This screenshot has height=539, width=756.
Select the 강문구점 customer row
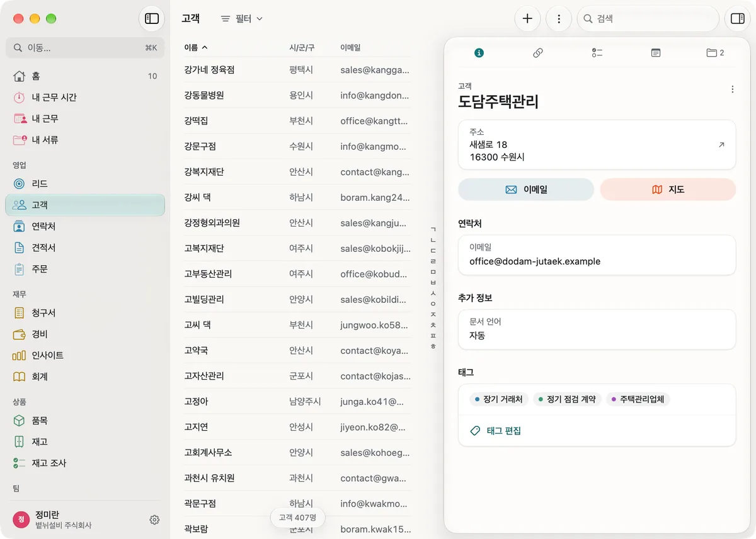click(297, 146)
